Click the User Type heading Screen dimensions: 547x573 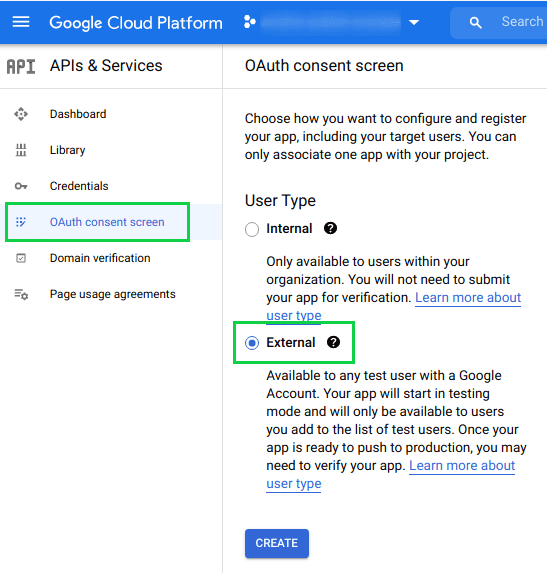point(280,201)
